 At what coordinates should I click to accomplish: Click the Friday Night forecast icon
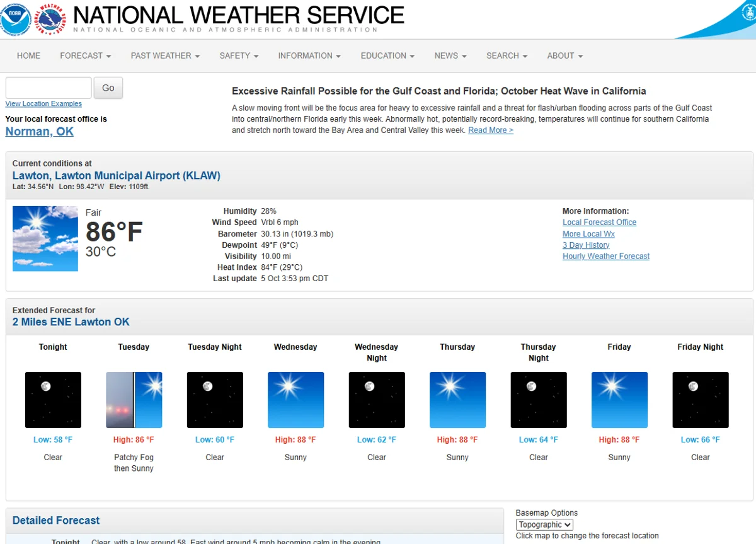(701, 400)
